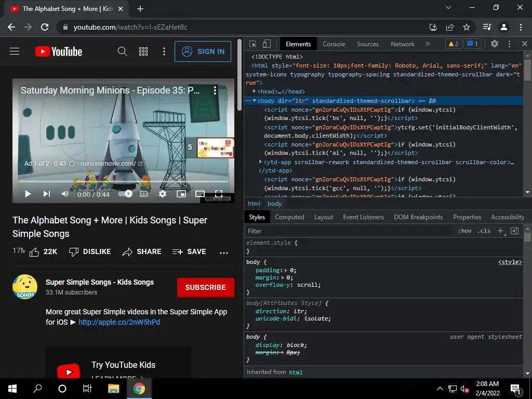Reload the page

click(45, 27)
